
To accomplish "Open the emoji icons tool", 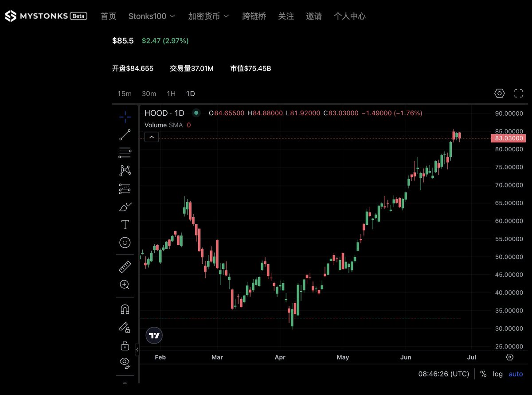I will point(125,242).
